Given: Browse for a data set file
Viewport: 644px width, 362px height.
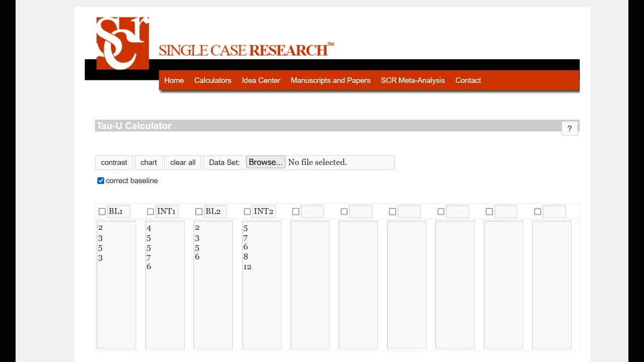Looking at the screenshot, I should pyautogui.click(x=266, y=162).
